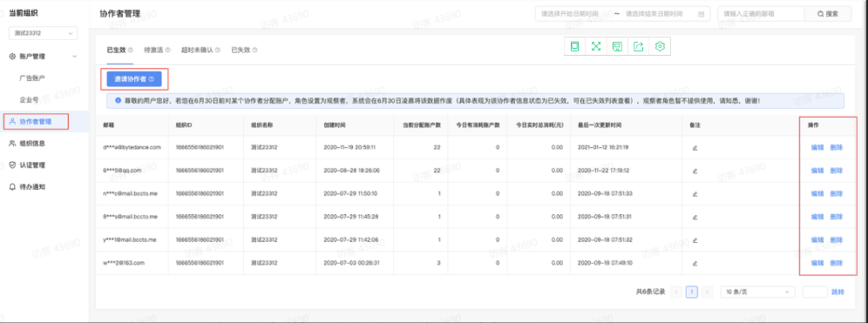The height and width of the screenshot is (323, 868).
Task: Open 待办通知 in the sidebar
Action: point(32,186)
